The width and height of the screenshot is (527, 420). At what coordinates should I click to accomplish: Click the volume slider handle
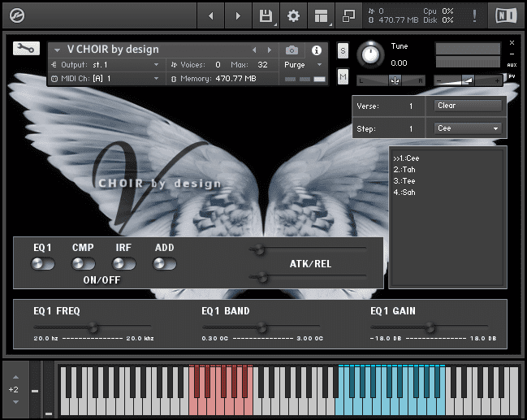click(469, 80)
